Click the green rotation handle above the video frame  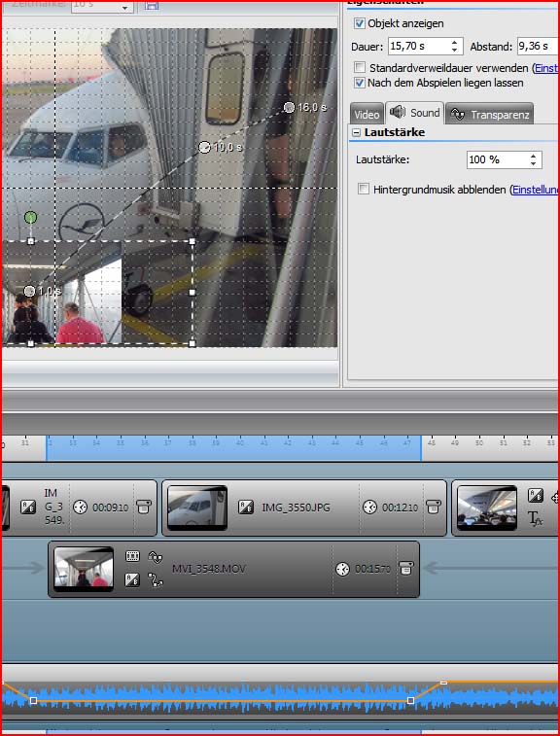click(30, 217)
